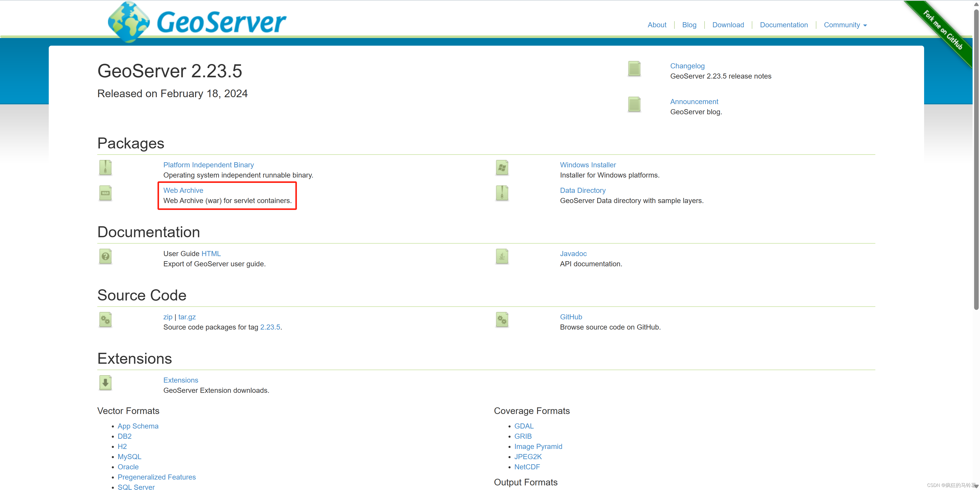Click the Changelog document icon
The image size is (980, 490).
click(634, 69)
